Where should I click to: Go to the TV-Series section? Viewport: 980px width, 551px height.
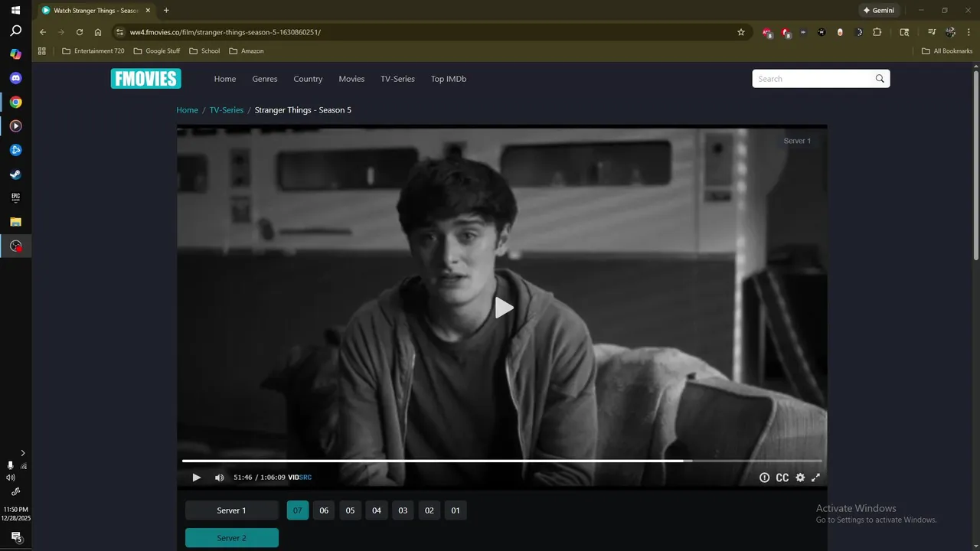(397, 79)
